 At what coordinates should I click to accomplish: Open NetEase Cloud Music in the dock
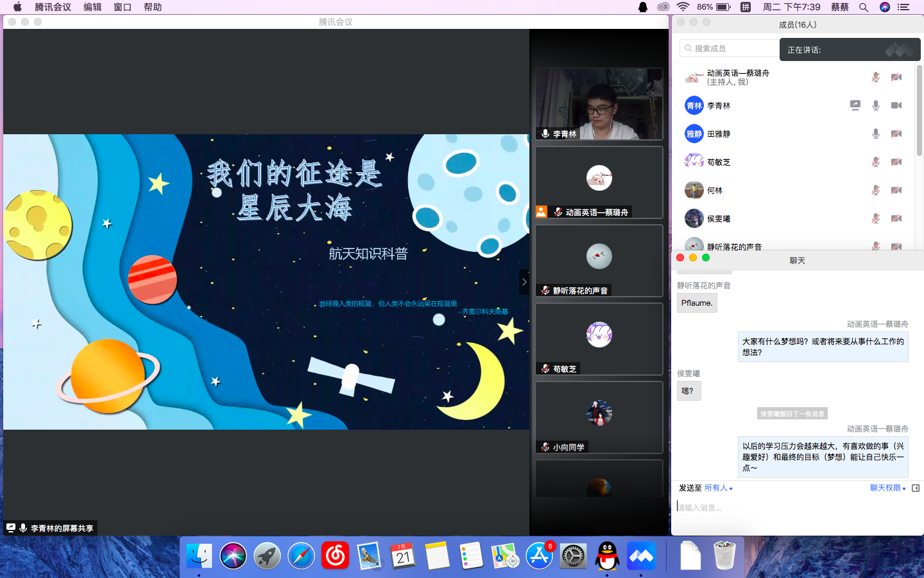tap(335, 556)
